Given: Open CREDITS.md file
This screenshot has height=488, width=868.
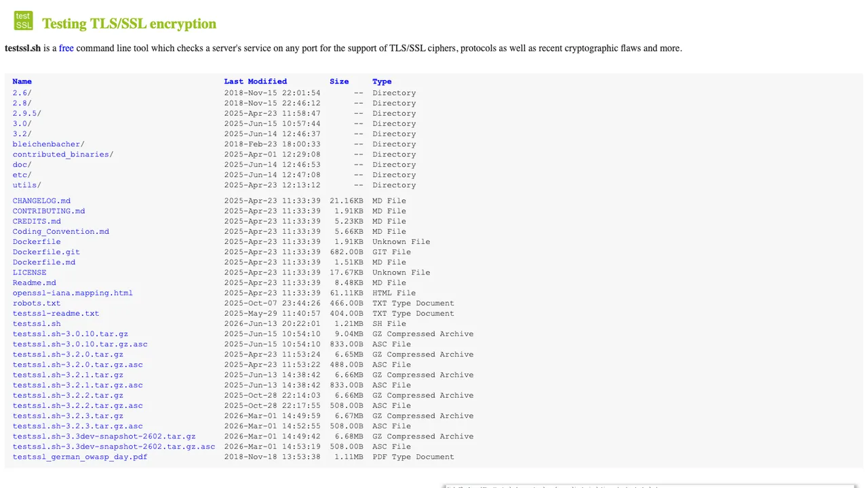Looking at the screenshot, I should coord(37,221).
